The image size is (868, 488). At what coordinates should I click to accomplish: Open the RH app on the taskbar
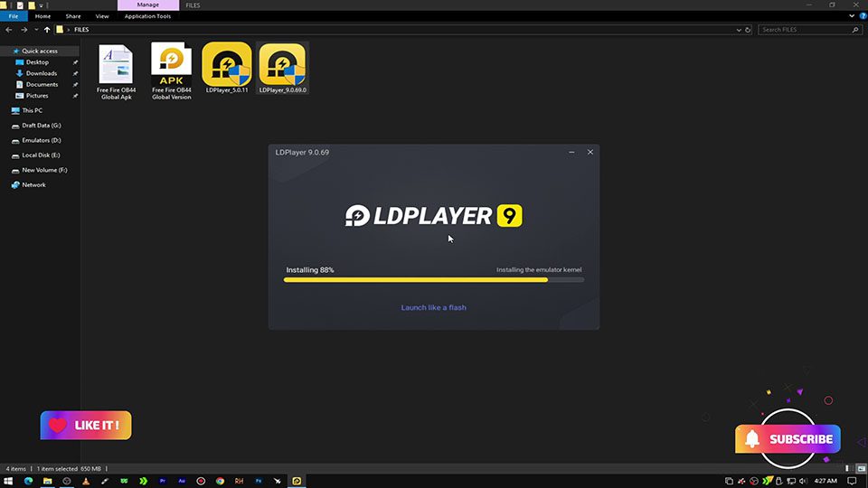tap(239, 482)
